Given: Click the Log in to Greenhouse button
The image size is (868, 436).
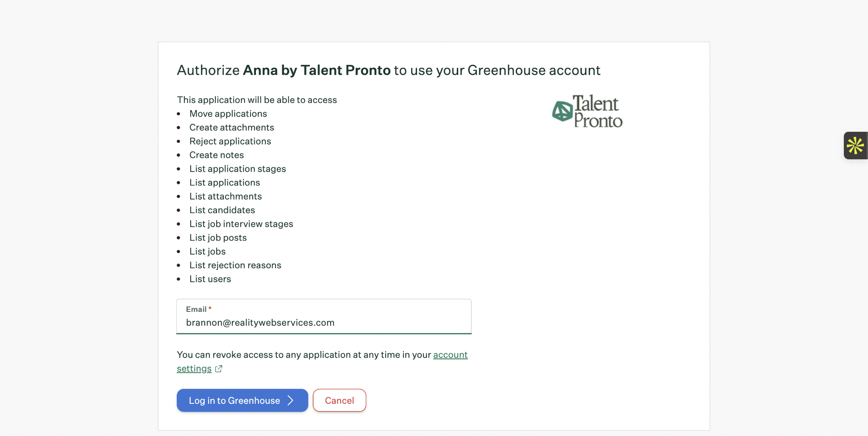Looking at the screenshot, I should [x=242, y=400].
